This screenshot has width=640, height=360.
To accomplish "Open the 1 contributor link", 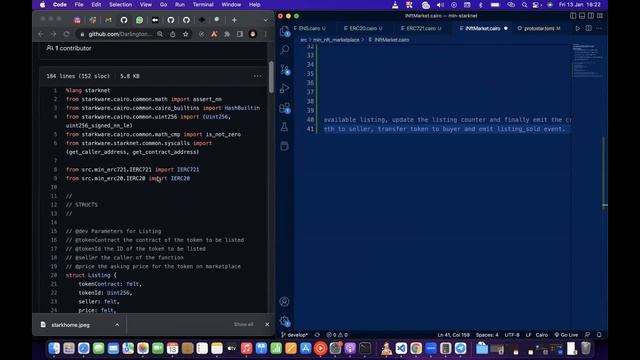I will (x=69, y=48).
